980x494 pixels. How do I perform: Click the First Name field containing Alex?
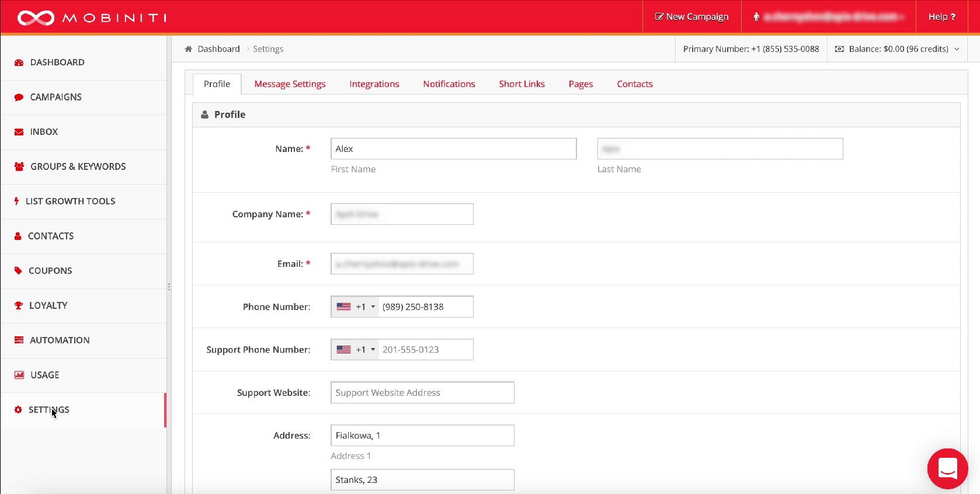(453, 149)
